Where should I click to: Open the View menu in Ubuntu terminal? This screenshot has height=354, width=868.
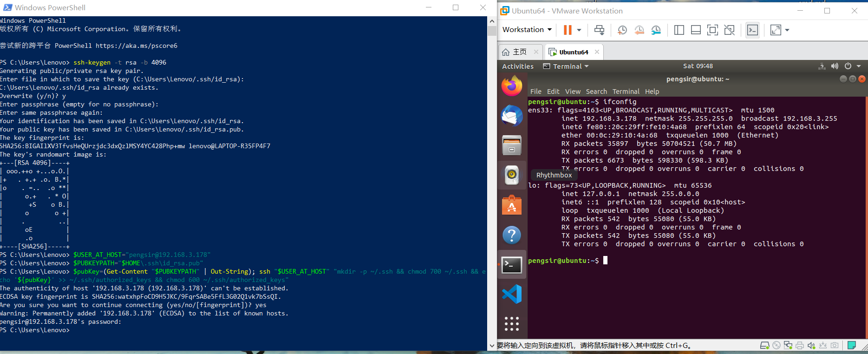tap(573, 92)
